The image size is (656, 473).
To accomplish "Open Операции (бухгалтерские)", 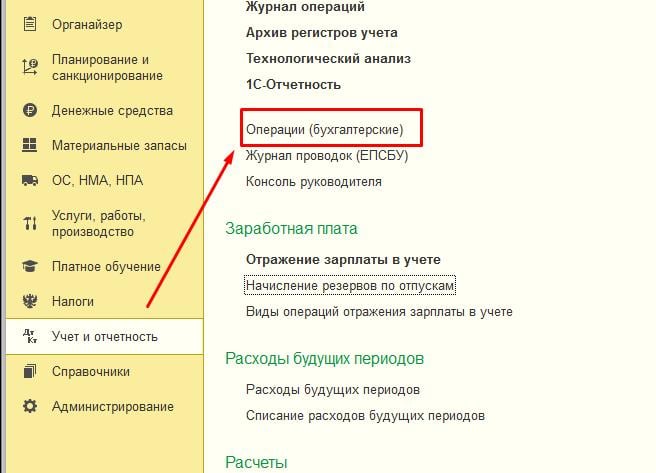I will [x=325, y=130].
